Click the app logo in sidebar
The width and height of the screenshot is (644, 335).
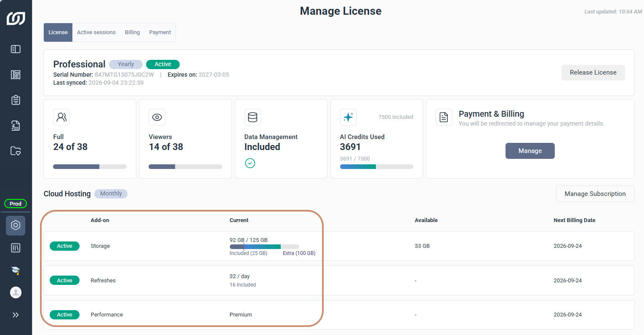pyautogui.click(x=16, y=18)
